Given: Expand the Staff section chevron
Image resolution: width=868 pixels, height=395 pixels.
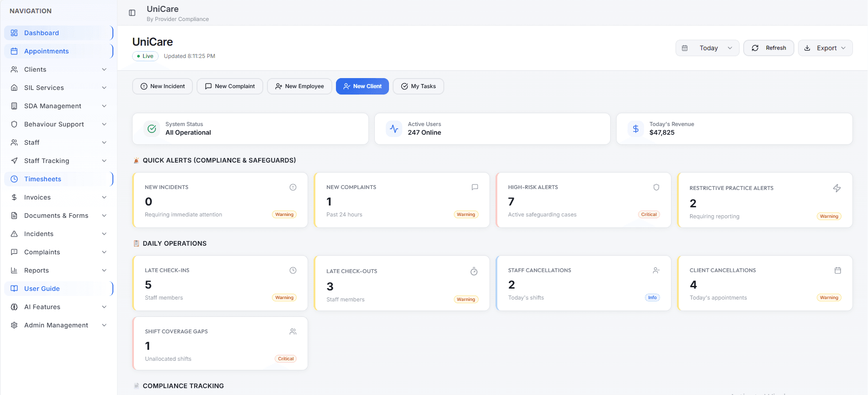Looking at the screenshot, I should [104, 142].
